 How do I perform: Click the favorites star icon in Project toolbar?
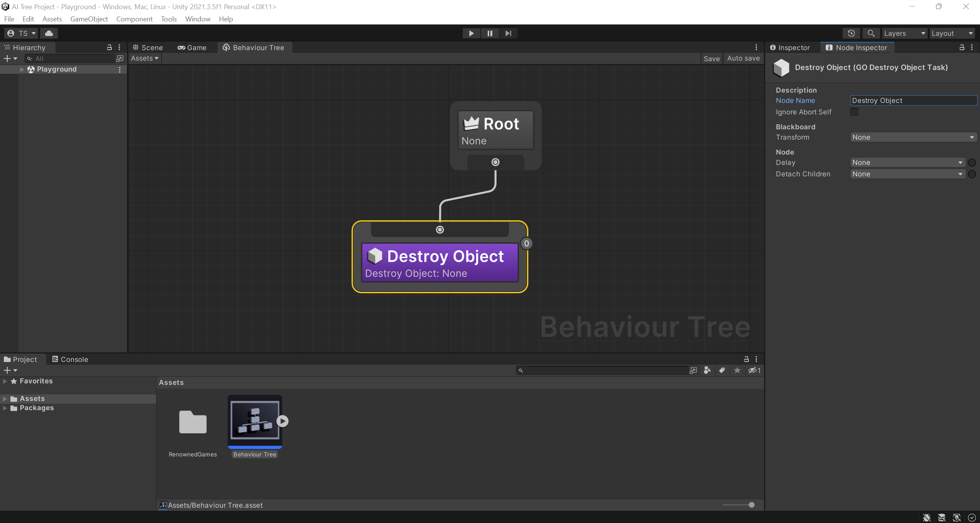click(737, 370)
